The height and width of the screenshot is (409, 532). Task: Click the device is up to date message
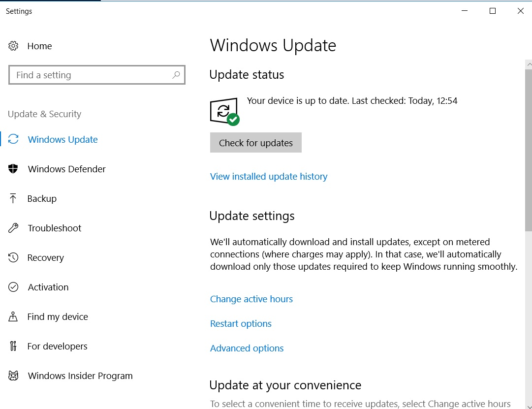(352, 101)
